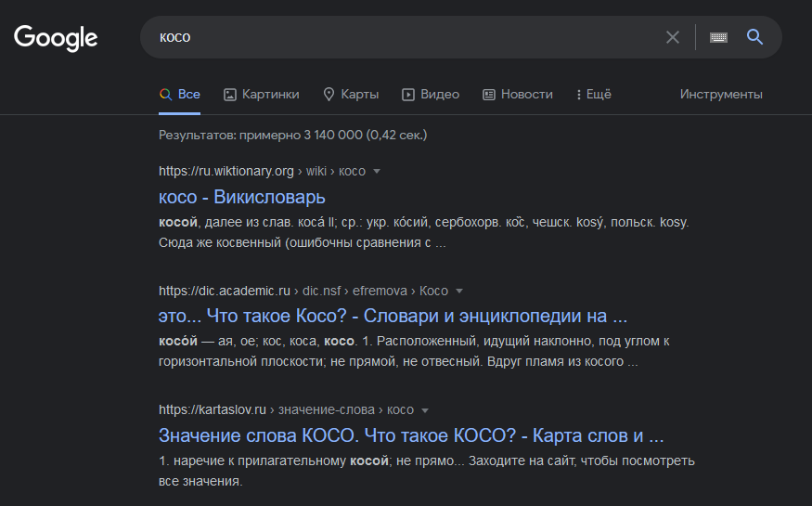Open the on-screen keyboard icon
Screen dimensions: 812x506
(x=718, y=37)
